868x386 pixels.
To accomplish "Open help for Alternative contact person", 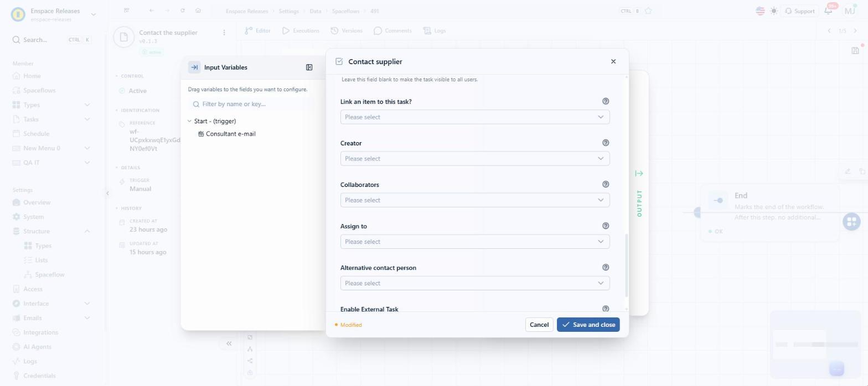I will point(606,267).
